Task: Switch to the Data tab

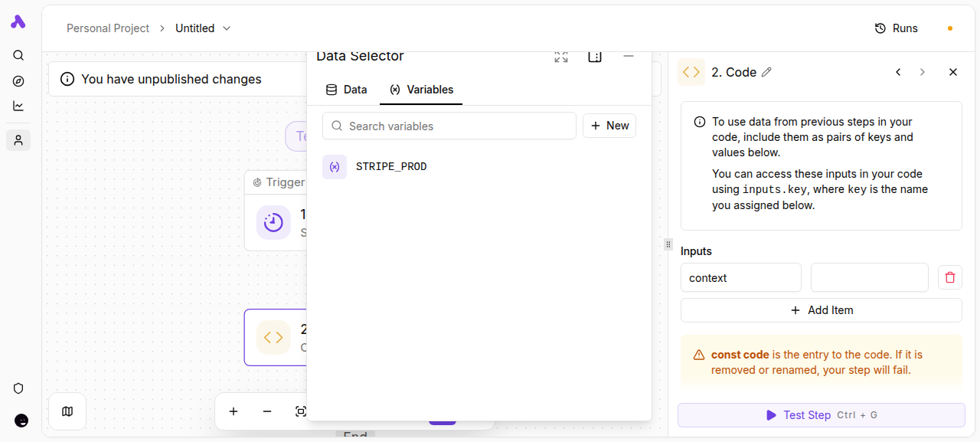Action: 346,90
